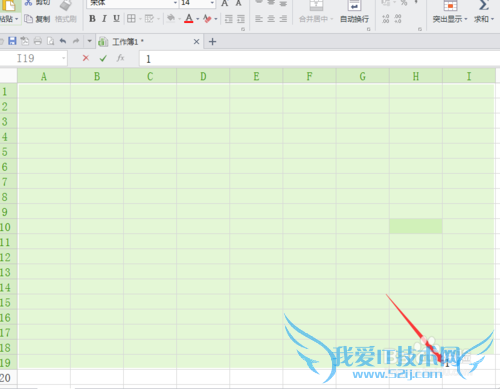Undo the last action
500x389 pixels.
(x=63, y=41)
